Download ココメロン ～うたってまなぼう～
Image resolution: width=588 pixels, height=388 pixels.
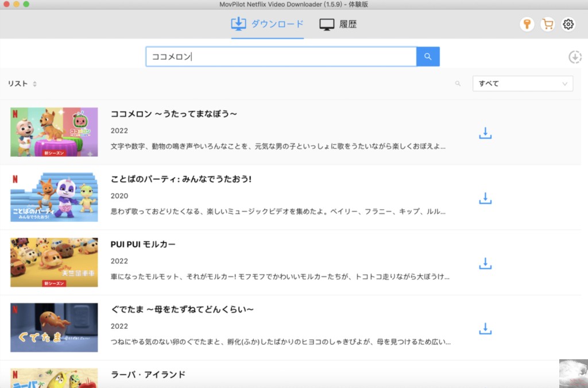[x=485, y=133]
